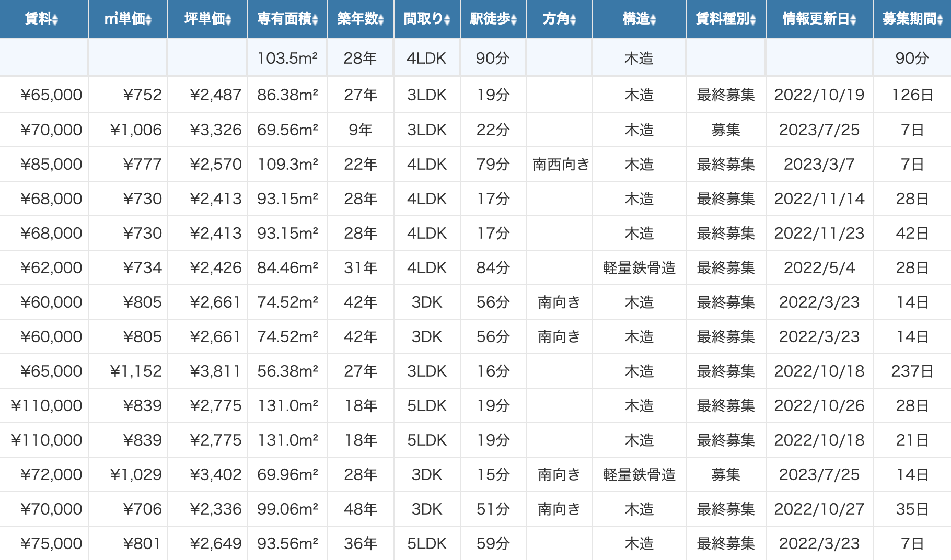The height and width of the screenshot is (560, 951).
Task: Select the 21日 period cell
Action: (912, 440)
